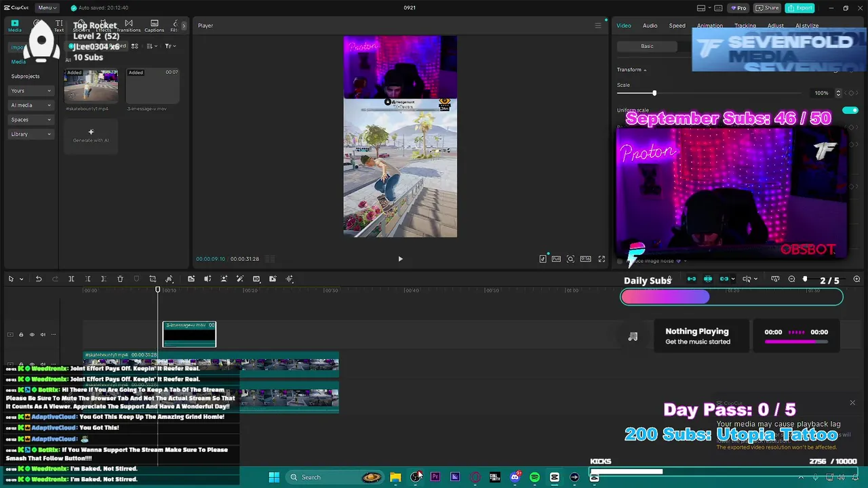Viewport: 868px width, 488px height.
Task: Click the Add marker shield icon
Action: point(136,279)
